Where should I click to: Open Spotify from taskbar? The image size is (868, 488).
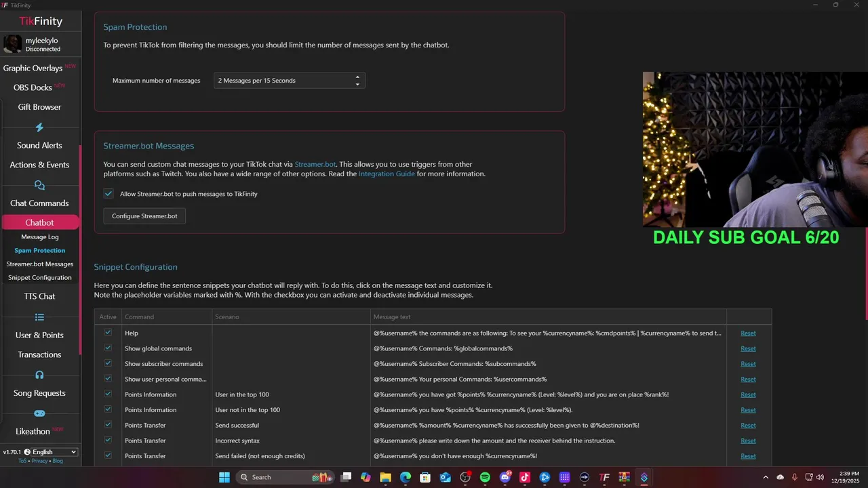pyautogui.click(x=485, y=477)
